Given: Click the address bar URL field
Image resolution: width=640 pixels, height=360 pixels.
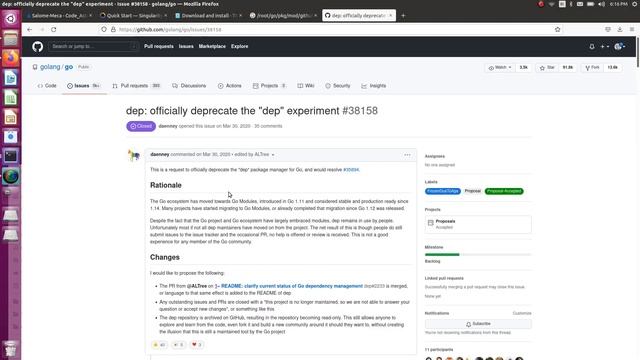Looking at the screenshot, I should tap(331, 29).
